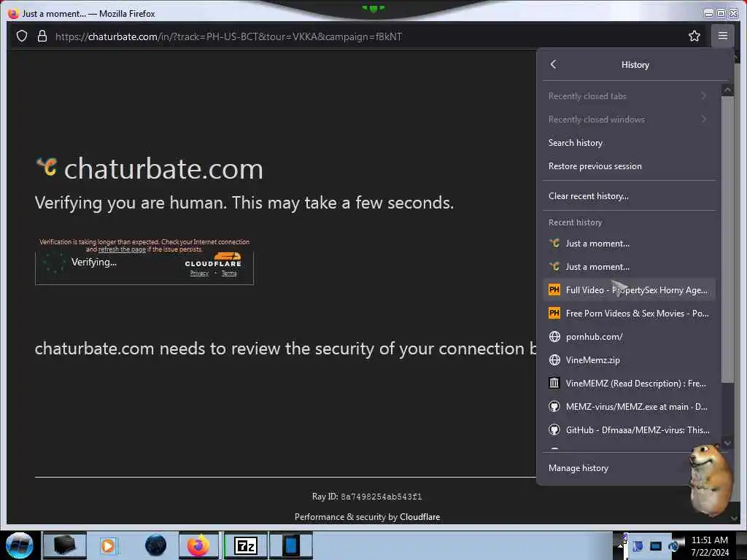Click the back arrow in History panel
This screenshot has height=560, width=747.
(x=553, y=64)
